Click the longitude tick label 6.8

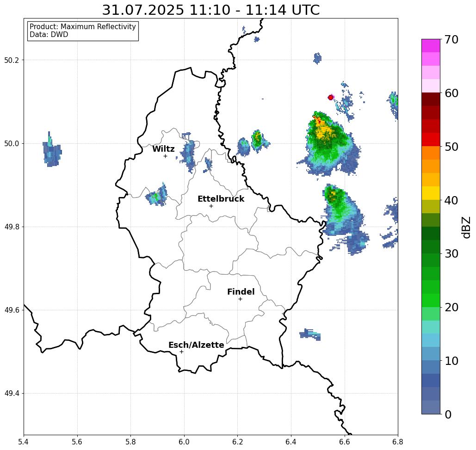(398, 442)
